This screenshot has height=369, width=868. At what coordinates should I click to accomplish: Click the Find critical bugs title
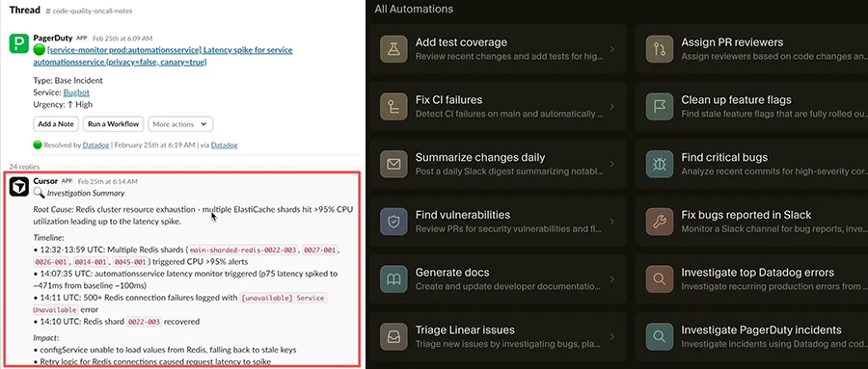pos(724,157)
